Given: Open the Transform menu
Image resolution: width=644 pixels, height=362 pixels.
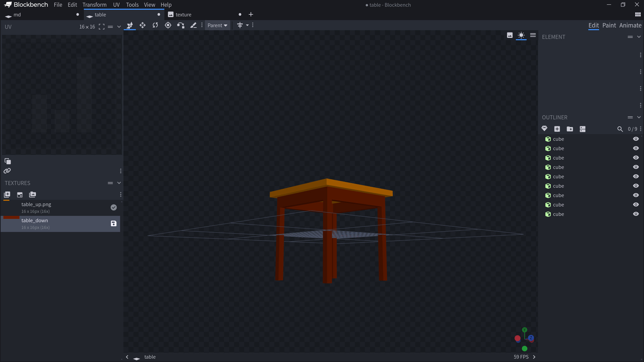Looking at the screenshot, I should click(94, 5).
